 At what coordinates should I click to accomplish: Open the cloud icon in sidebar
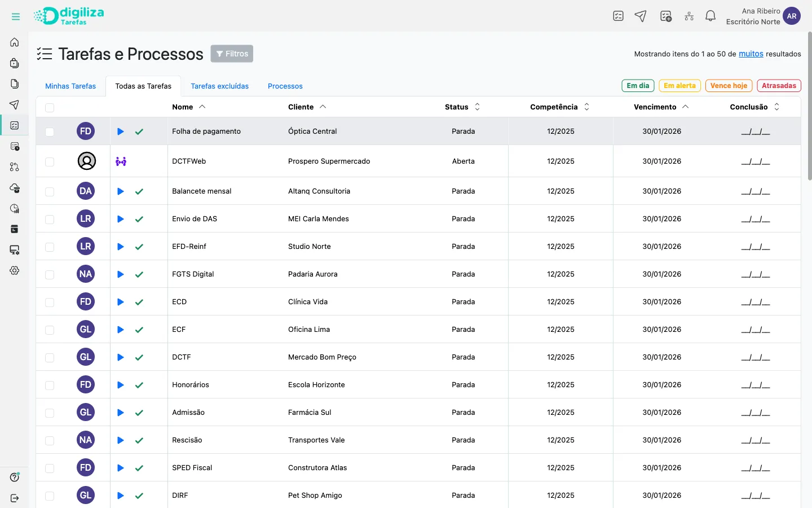[15, 188]
